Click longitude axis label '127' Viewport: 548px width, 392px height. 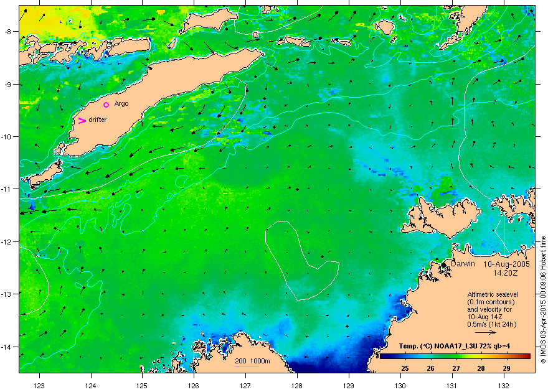pyautogui.click(x=245, y=386)
